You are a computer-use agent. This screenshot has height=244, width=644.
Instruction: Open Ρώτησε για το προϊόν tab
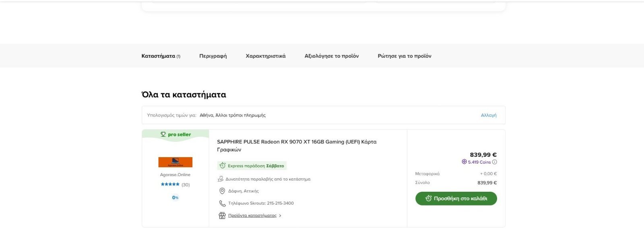[405, 56]
